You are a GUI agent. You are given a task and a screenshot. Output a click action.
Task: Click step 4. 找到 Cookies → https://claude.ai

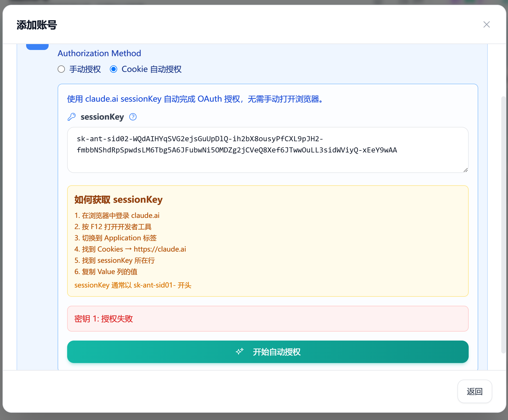click(x=130, y=249)
